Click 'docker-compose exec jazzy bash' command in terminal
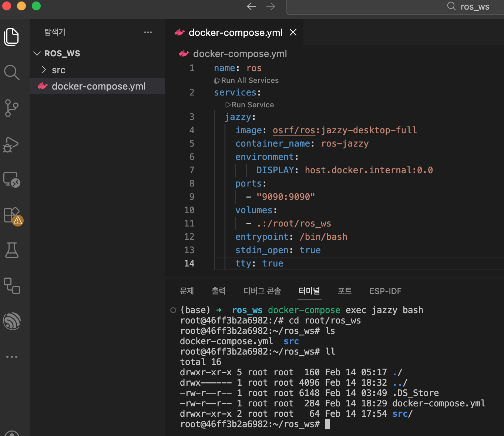 (345, 310)
